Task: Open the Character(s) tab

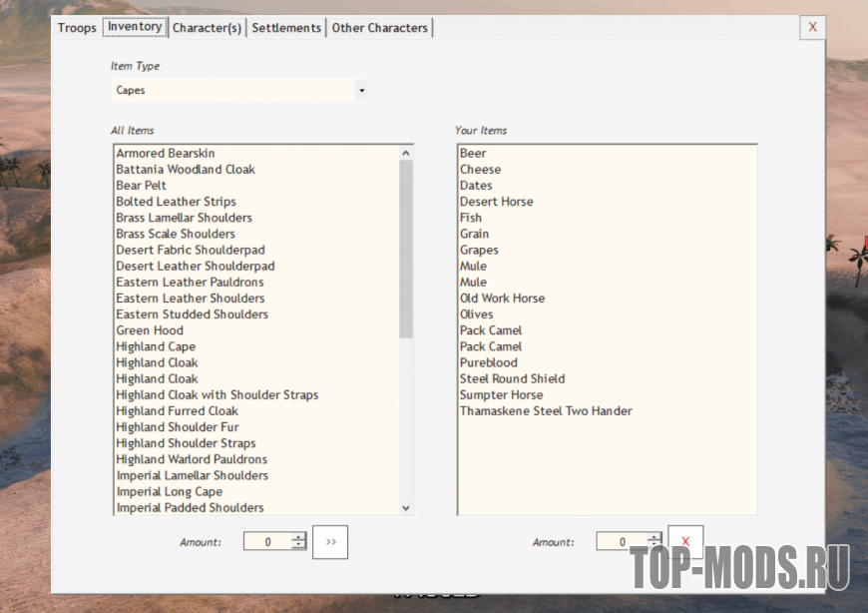Action: click(x=207, y=28)
